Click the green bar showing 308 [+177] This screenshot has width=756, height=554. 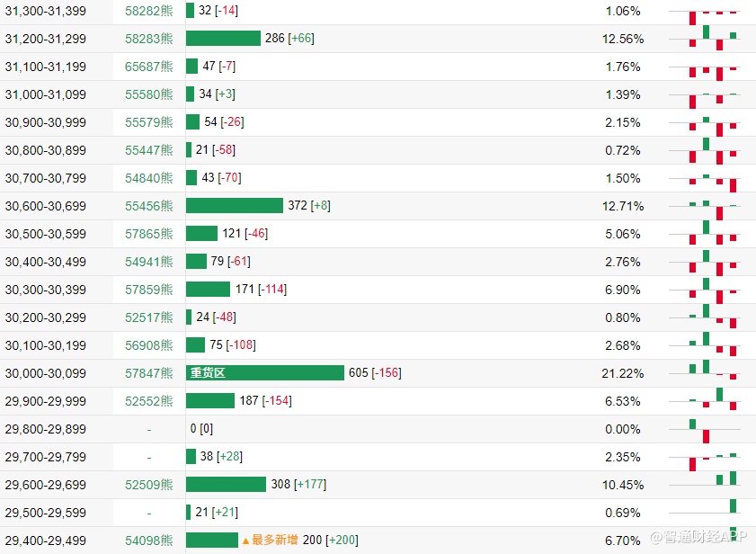point(226,485)
